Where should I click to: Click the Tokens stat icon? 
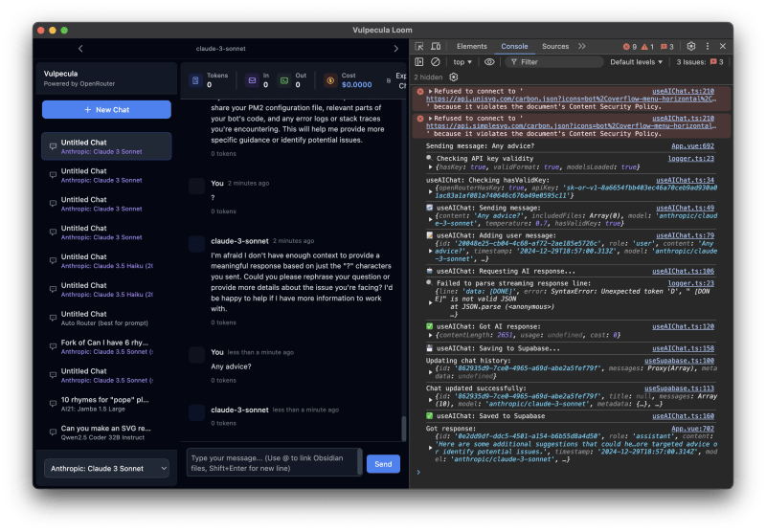coord(195,80)
